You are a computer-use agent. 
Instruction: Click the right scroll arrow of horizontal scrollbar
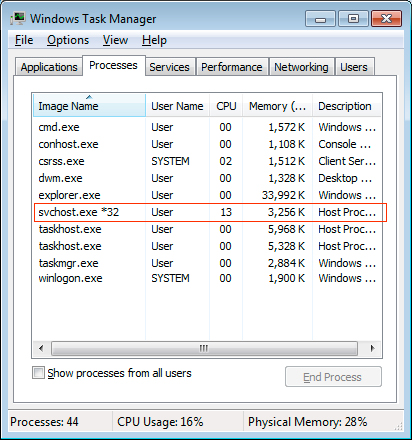point(373,349)
